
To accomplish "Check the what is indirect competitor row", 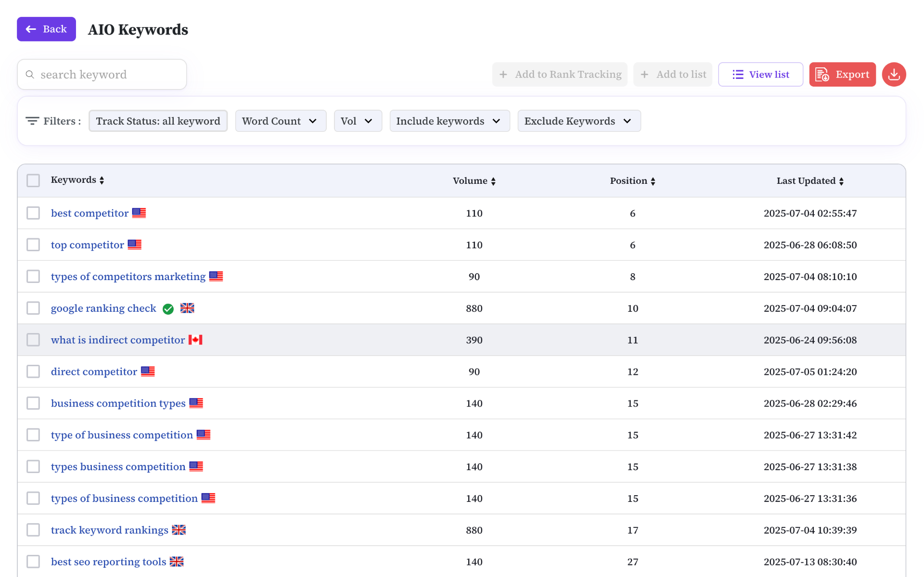I will [33, 340].
